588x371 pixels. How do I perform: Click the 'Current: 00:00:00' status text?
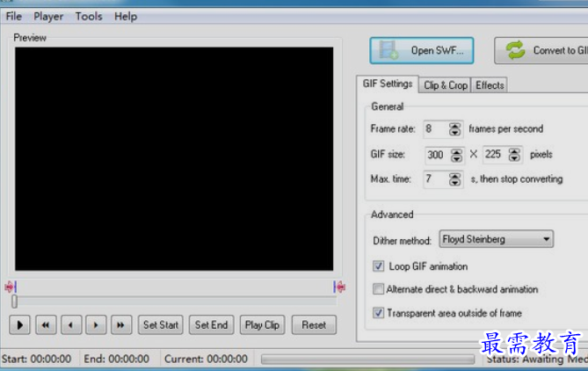pyautogui.click(x=206, y=359)
